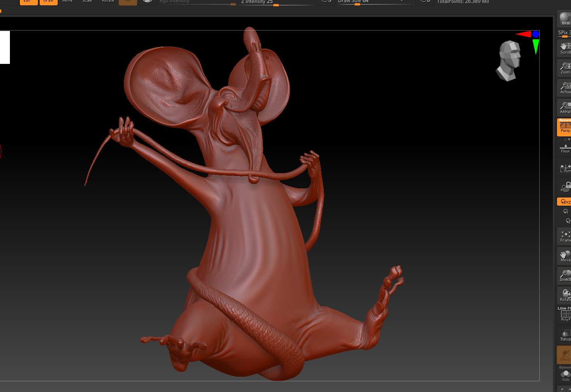
Task: Click the Actual size icon
Action: coord(564,87)
